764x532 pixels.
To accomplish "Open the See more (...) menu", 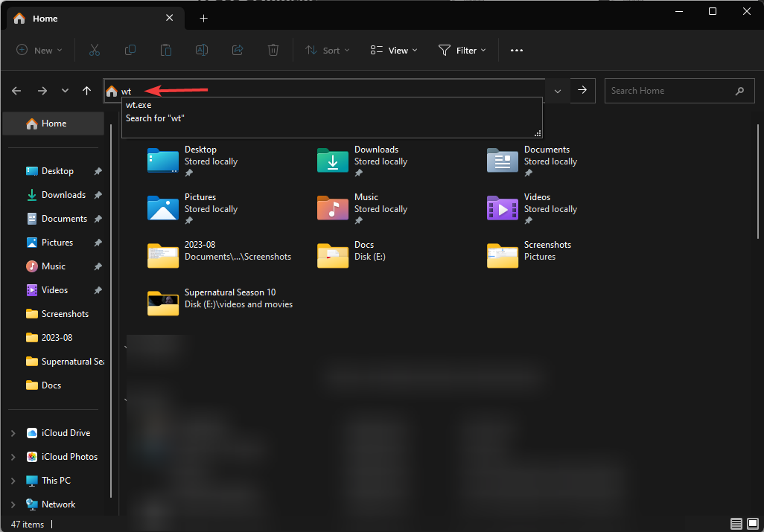I will pos(517,50).
